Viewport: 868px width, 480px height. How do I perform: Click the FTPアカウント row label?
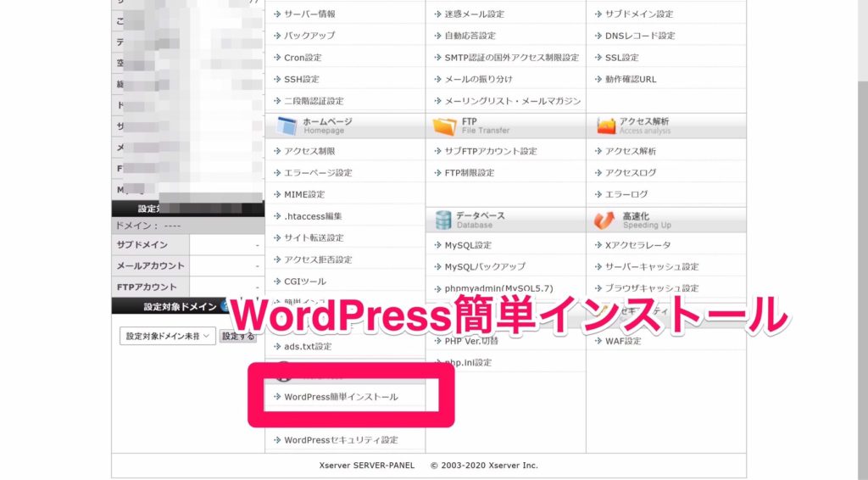point(147,287)
